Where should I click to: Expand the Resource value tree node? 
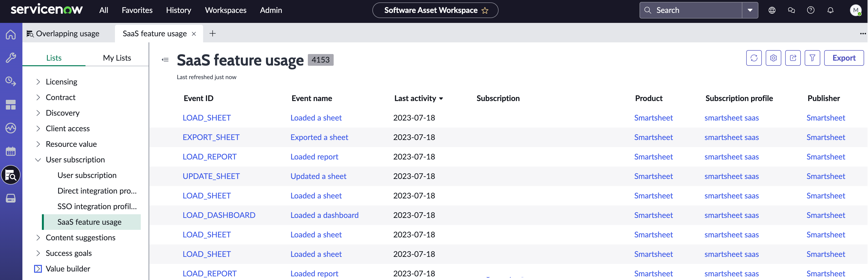(38, 144)
